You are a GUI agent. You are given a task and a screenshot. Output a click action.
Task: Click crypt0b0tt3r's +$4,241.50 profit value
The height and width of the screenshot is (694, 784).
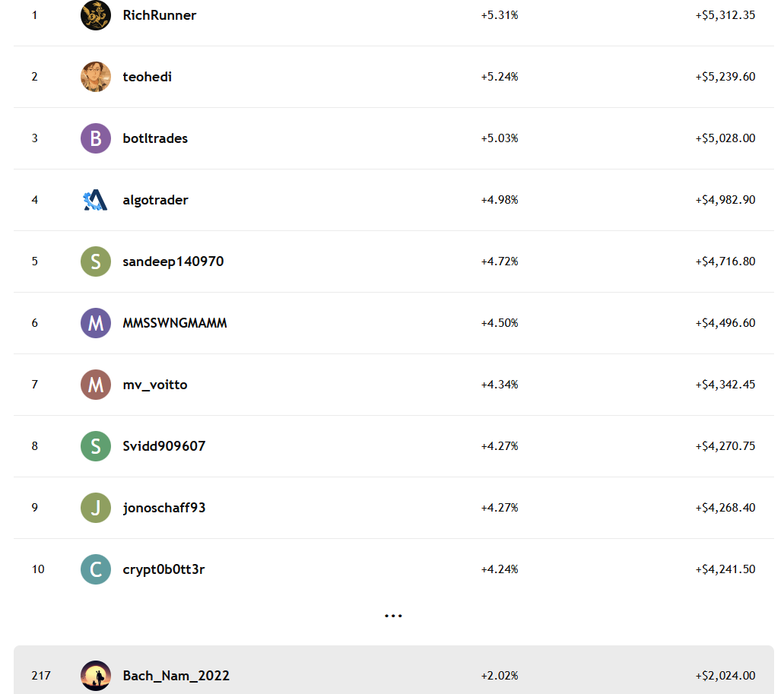click(725, 569)
